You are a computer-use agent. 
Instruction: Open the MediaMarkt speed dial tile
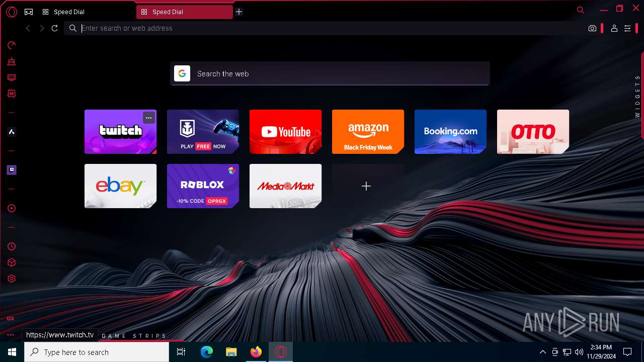(285, 186)
